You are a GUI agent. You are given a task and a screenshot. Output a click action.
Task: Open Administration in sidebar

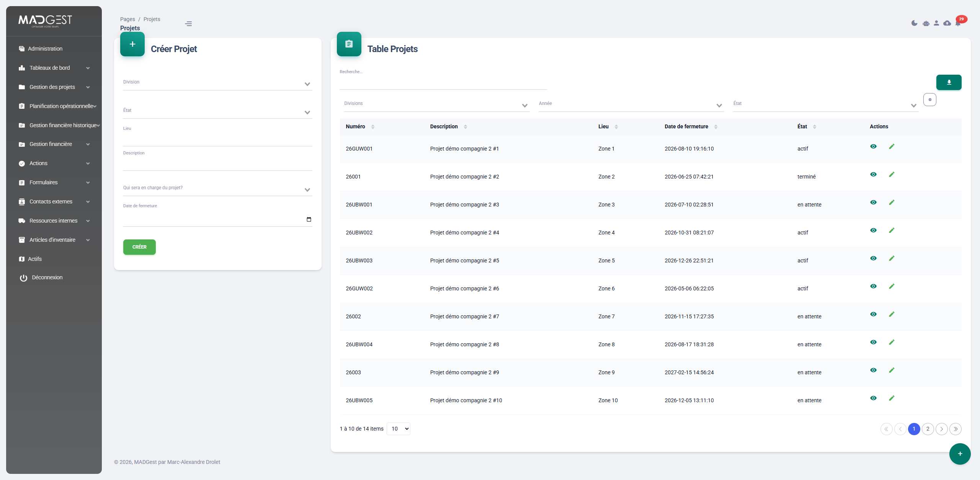[45, 49]
